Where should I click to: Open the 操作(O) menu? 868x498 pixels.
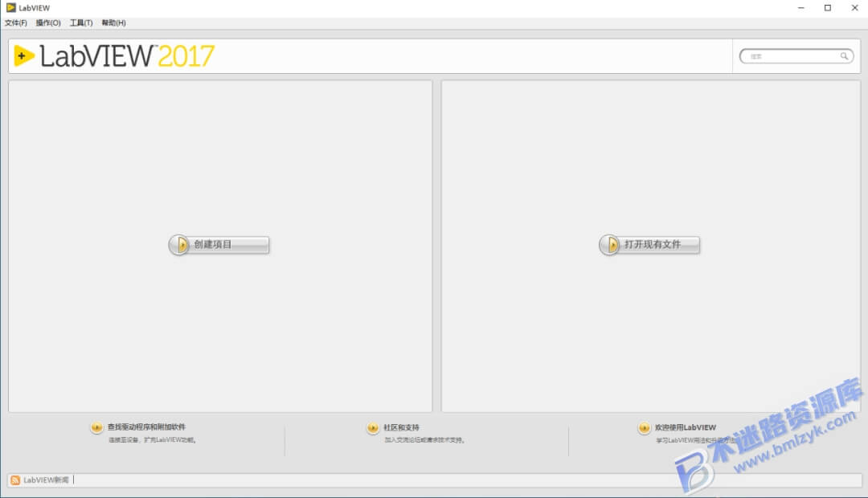[48, 22]
